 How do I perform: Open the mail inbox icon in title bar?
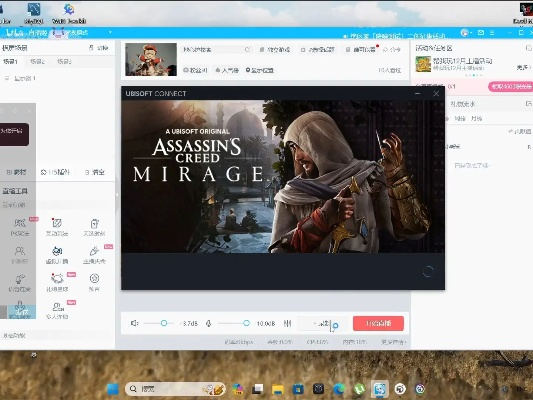(x=481, y=33)
